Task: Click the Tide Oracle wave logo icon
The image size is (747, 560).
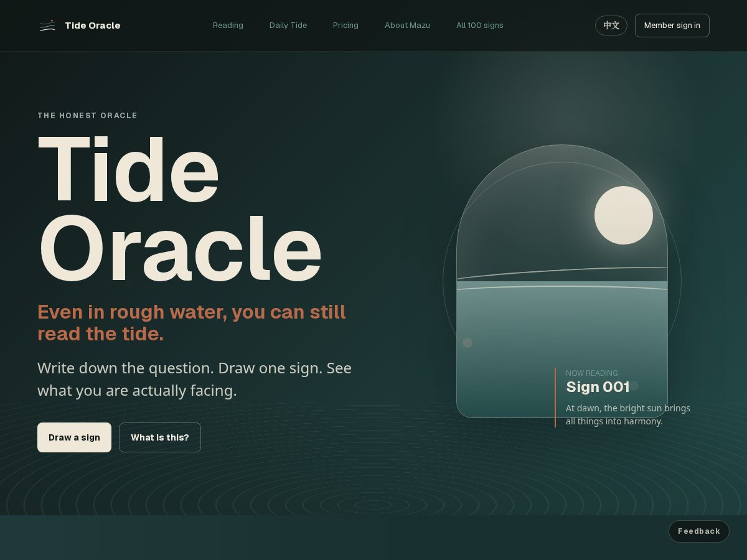Action: point(47,26)
